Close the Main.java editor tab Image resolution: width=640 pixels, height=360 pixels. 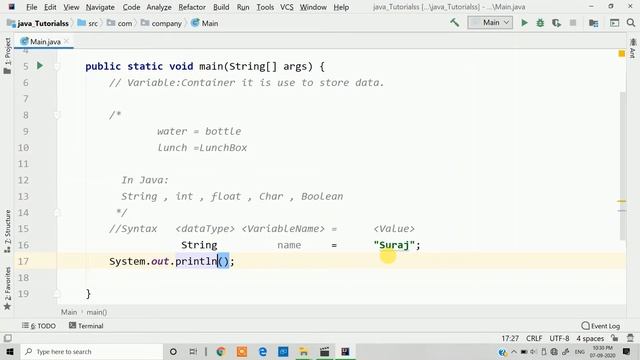[x=66, y=41]
